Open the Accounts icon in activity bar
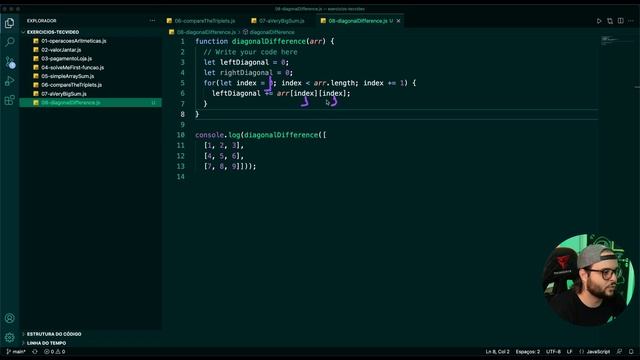Screen dimensions: 640x360 (10, 318)
